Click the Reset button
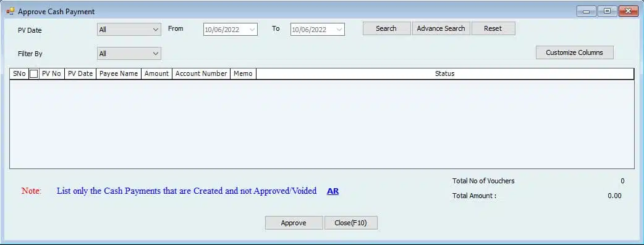644x245 pixels. coord(493,29)
